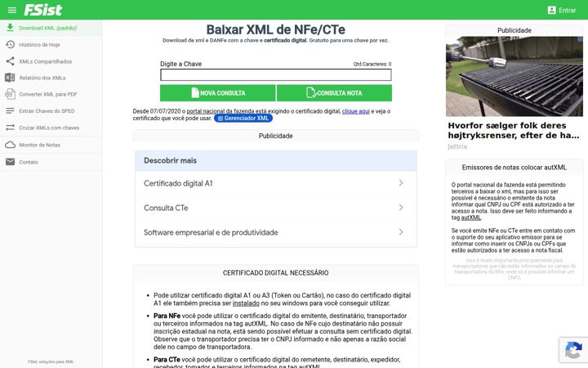Click the CONSULTA NOTA button
This screenshot has height=368, width=588.
pyautogui.click(x=335, y=92)
